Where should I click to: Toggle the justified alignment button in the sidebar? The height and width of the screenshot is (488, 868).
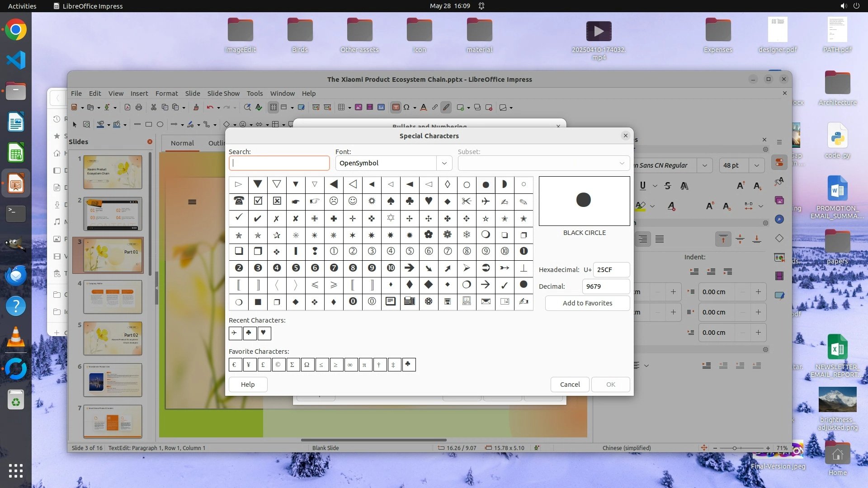[660, 239]
